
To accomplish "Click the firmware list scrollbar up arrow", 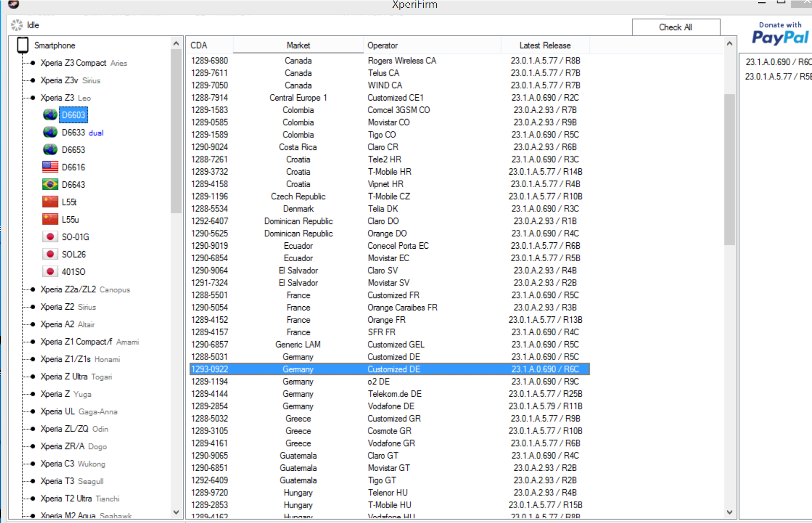I will click(x=729, y=44).
